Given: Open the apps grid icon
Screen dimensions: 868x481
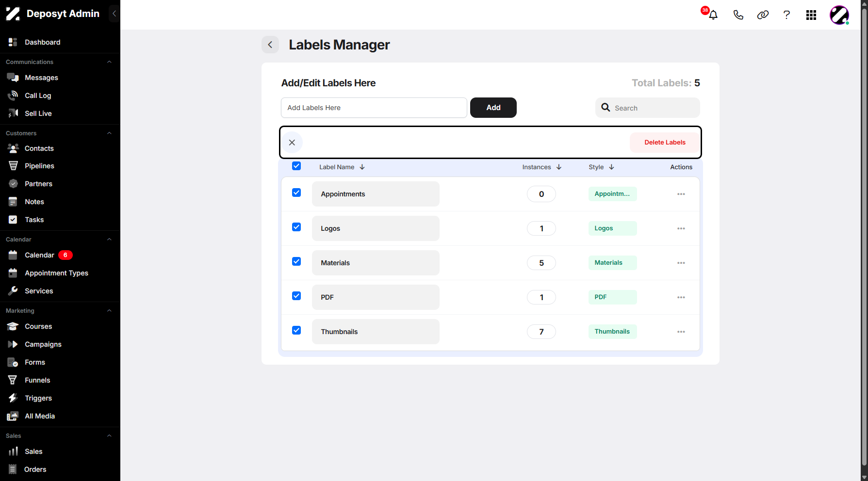Looking at the screenshot, I should point(811,15).
